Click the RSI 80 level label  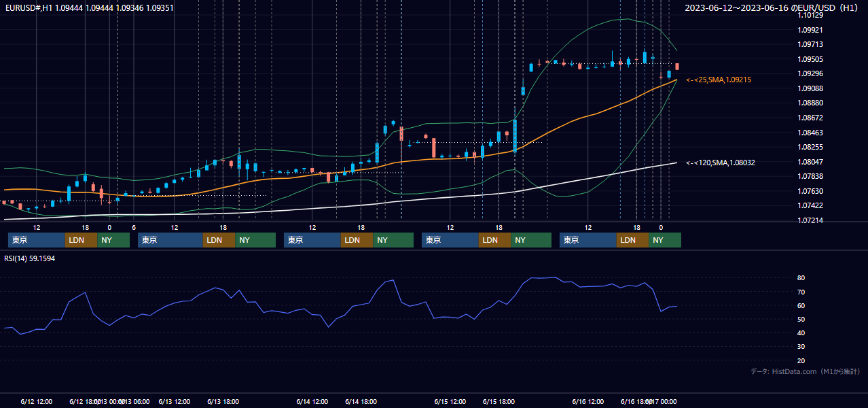click(801, 278)
